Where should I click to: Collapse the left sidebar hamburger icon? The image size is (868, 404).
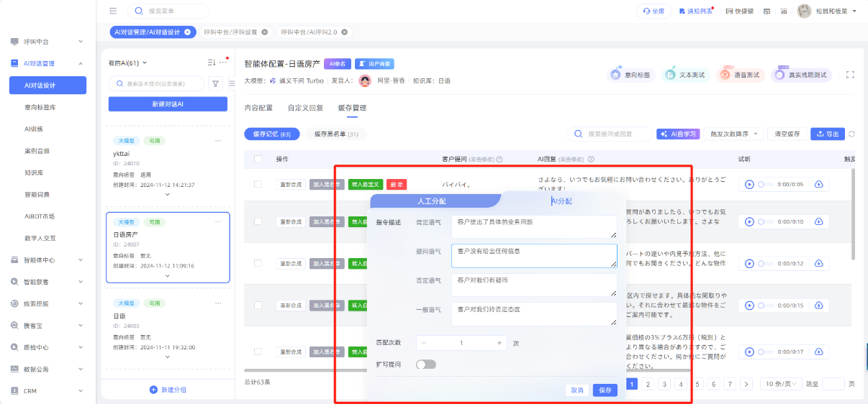pos(113,11)
